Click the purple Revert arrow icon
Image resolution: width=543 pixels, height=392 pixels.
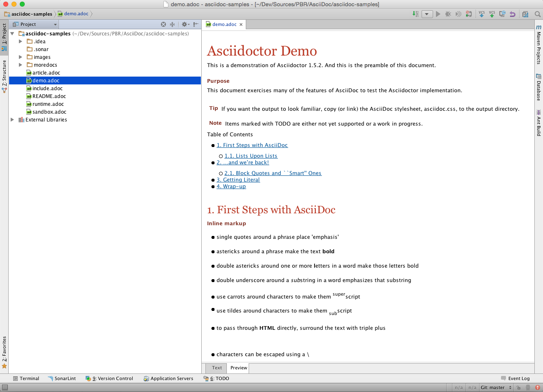coord(513,14)
